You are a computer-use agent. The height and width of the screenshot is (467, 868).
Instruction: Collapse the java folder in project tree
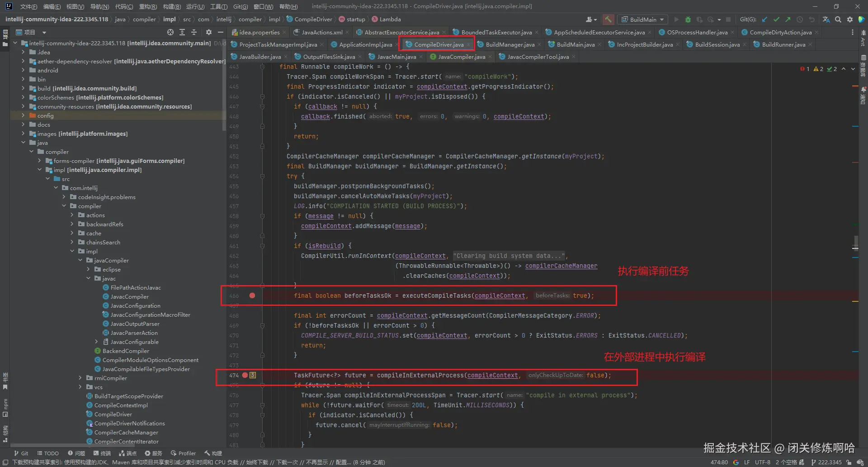point(23,143)
